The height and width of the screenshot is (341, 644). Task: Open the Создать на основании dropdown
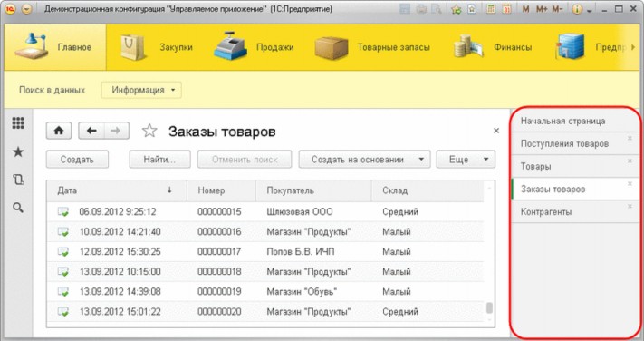(364, 160)
